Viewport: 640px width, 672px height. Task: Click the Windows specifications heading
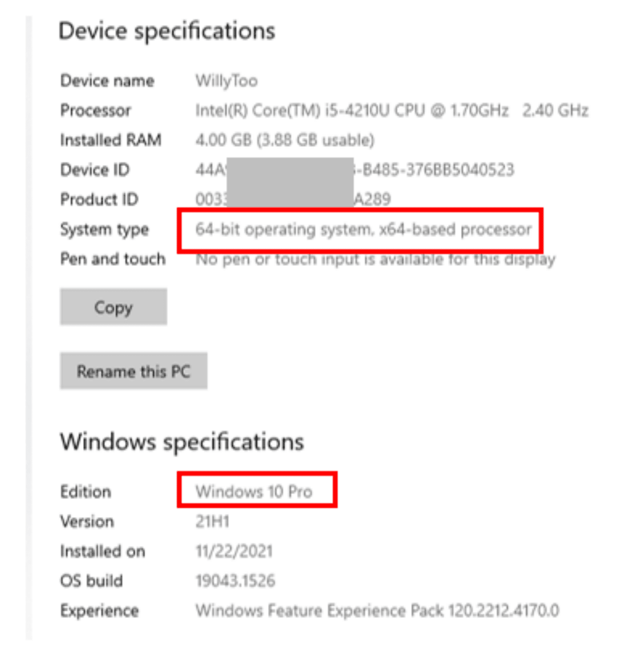coord(182,442)
